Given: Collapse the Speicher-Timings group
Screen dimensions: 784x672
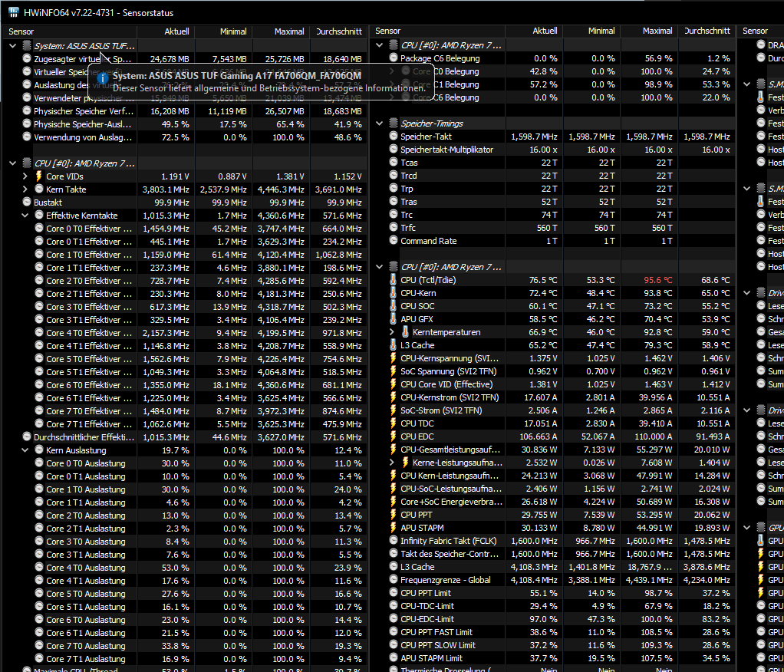Looking at the screenshot, I should coord(380,123).
